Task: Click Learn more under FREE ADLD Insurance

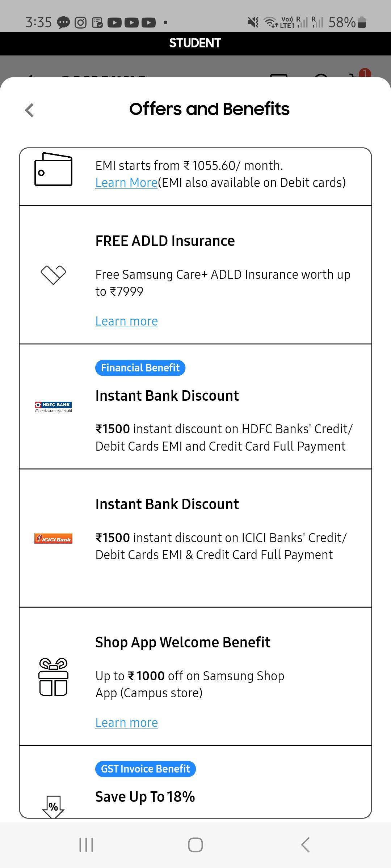Action: click(x=126, y=321)
